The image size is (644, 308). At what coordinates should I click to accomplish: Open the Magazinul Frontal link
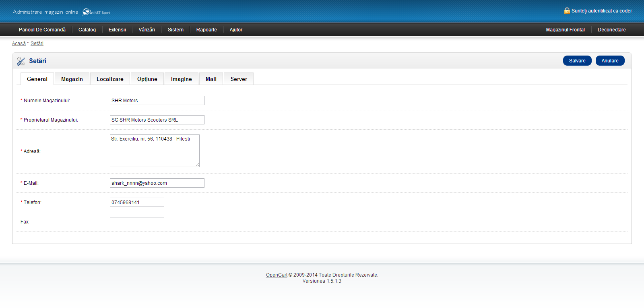(565, 30)
